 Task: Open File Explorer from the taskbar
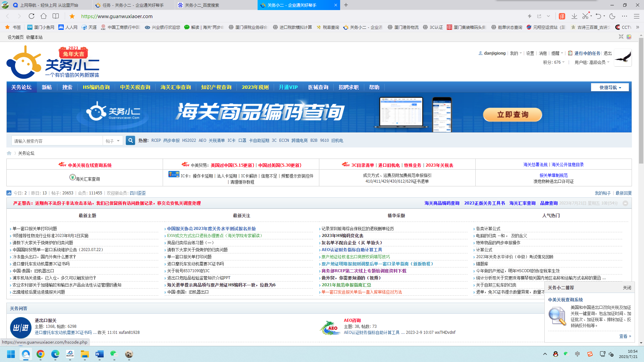[85, 354]
